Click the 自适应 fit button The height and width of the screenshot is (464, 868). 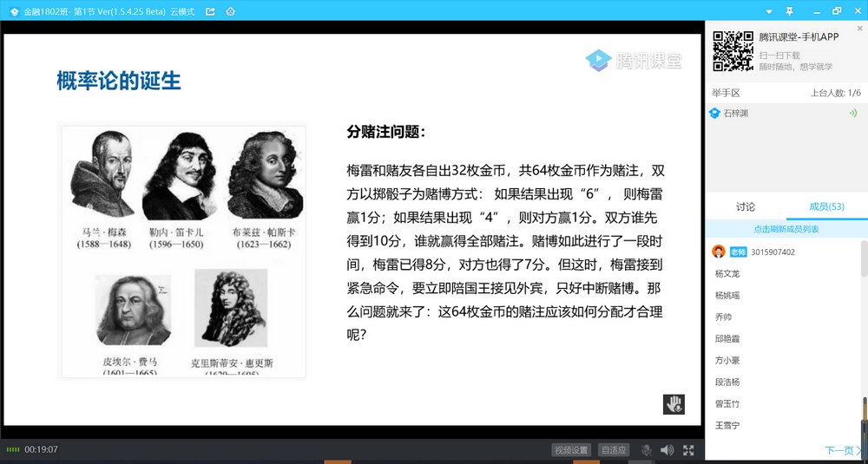pos(614,450)
